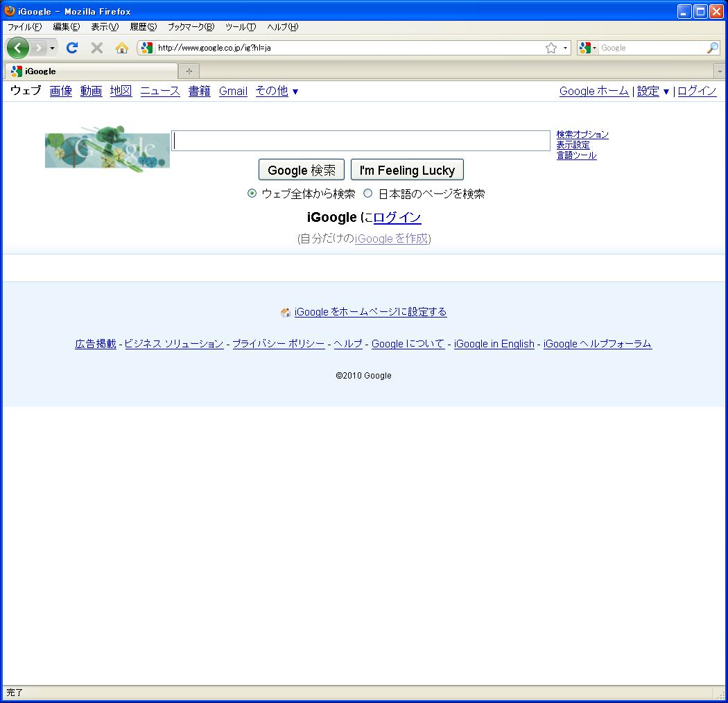Click the Stop loading X icon

tap(97, 47)
